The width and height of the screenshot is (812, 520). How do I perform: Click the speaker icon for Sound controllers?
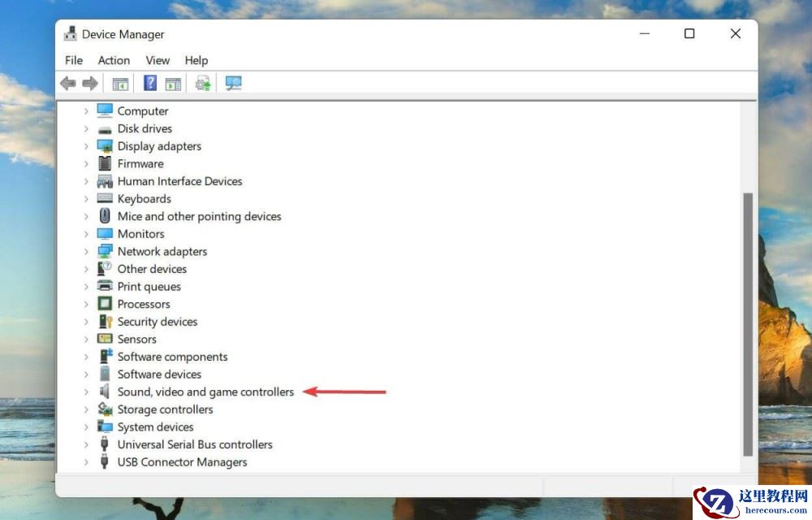coord(105,391)
